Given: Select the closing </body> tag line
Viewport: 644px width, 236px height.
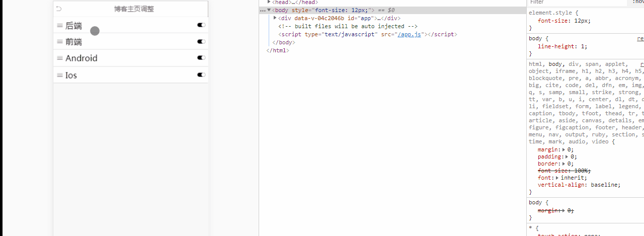Looking at the screenshot, I should [283, 42].
